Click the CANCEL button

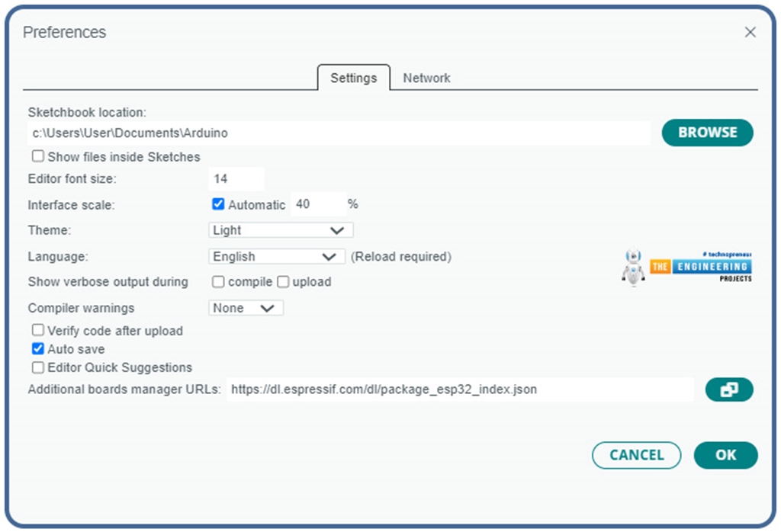click(636, 455)
